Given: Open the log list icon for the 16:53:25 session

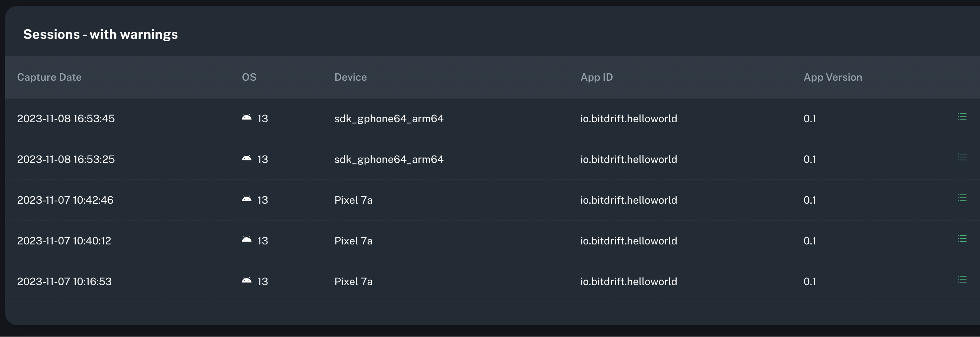Looking at the screenshot, I should pos(963,157).
